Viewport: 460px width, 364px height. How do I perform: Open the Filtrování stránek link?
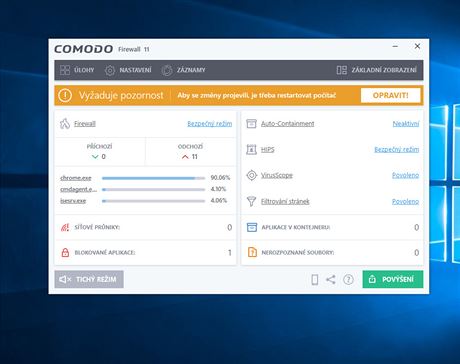click(285, 201)
